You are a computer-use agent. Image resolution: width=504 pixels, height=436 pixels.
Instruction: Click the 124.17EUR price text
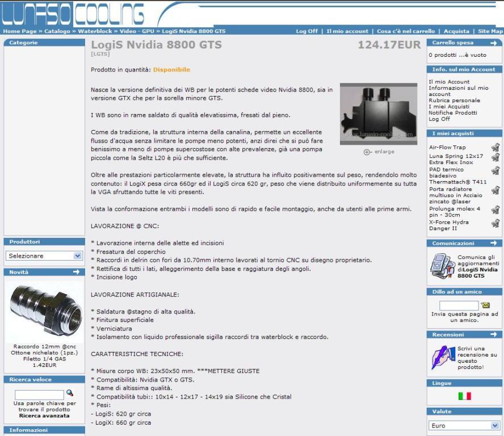tap(389, 45)
